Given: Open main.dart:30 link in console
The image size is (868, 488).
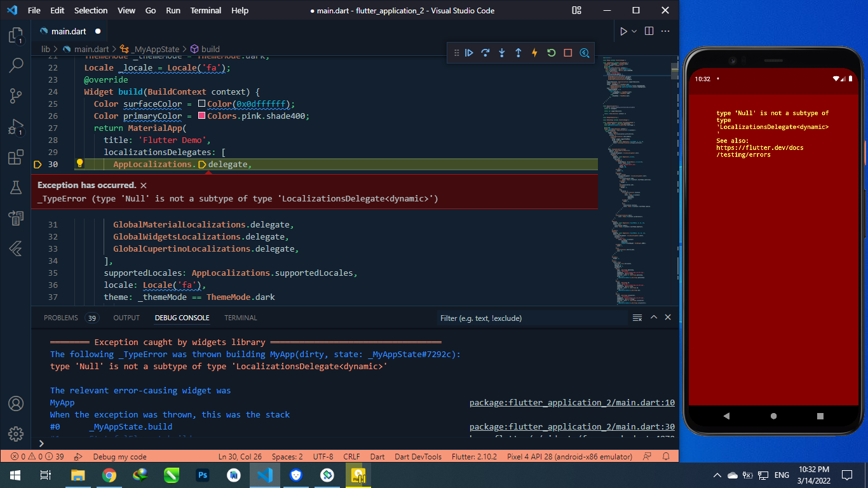Looking at the screenshot, I should 572,426.
